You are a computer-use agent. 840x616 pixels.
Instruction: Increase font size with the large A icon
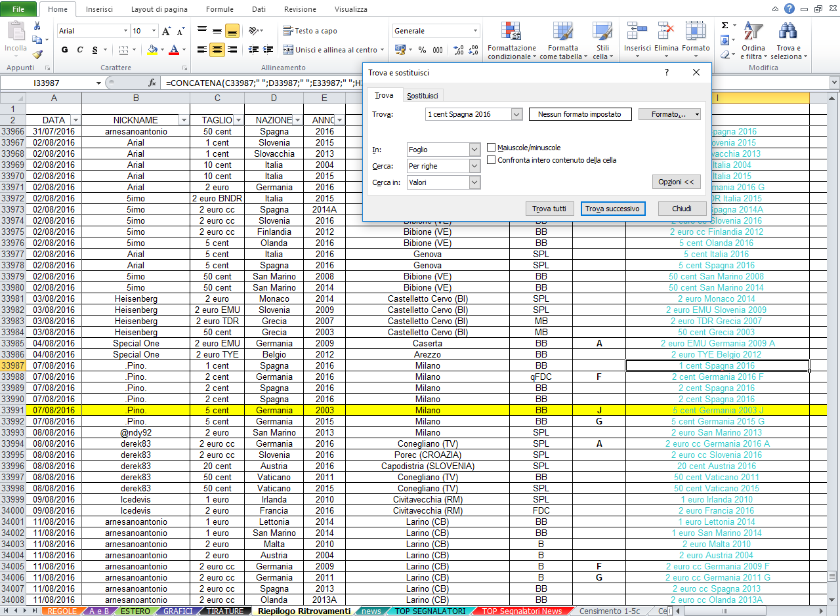click(167, 31)
